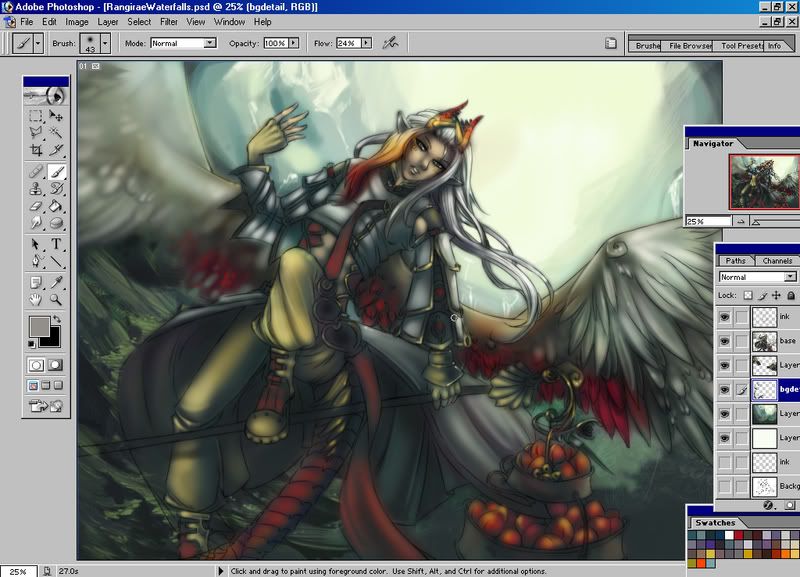Click the foreground gray color swatch
This screenshot has width=800, height=577.
[x=39, y=326]
